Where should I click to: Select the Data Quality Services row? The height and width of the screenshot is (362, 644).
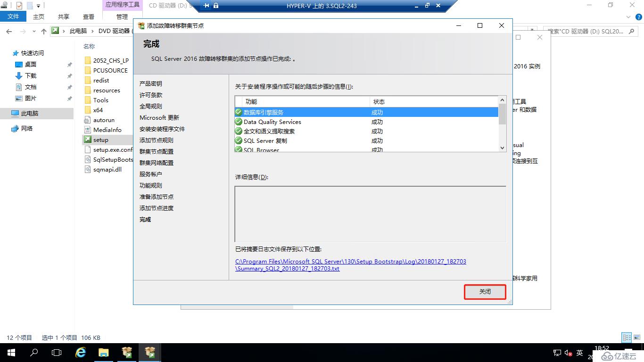point(366,122)
